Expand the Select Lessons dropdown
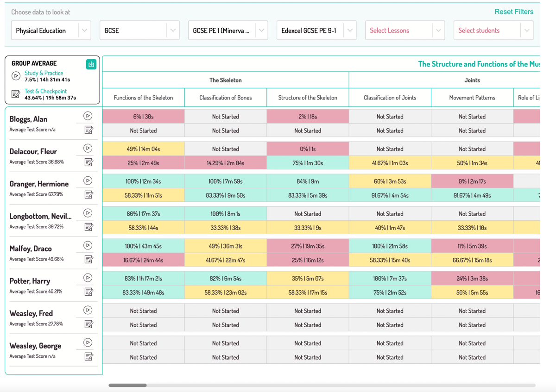556x392 pixels. (x=405, y=31)
